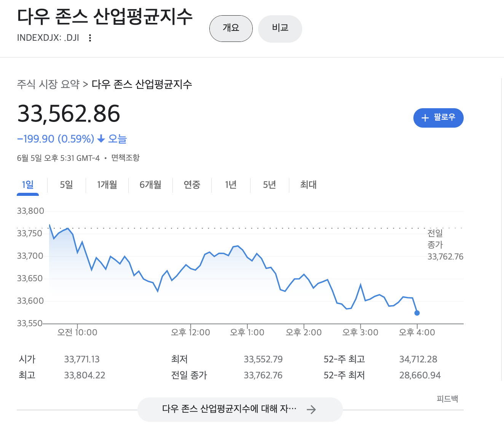Viewport: 504px width, 426px height.
Task: Click the 52-주 최저 value 28,660.94
Action: coord(420,375)
